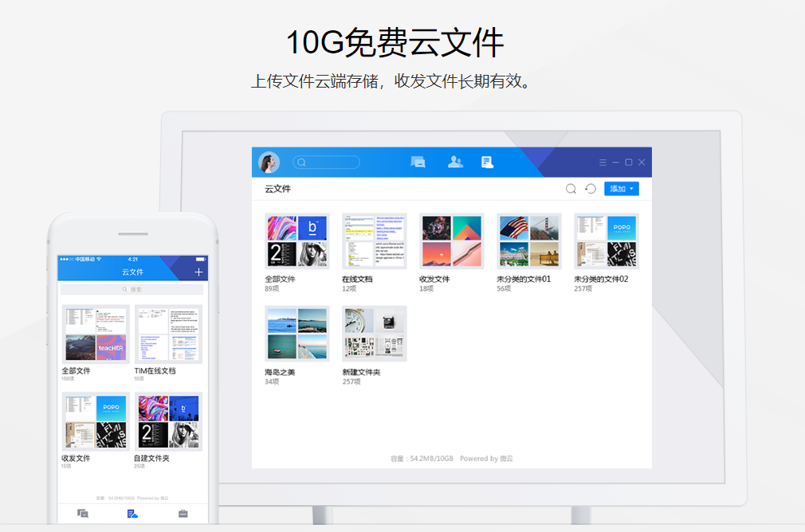Open the three-line main menu in desktop window
The height and width of the screenshot is (532, 805).
(x=603, y=162)
